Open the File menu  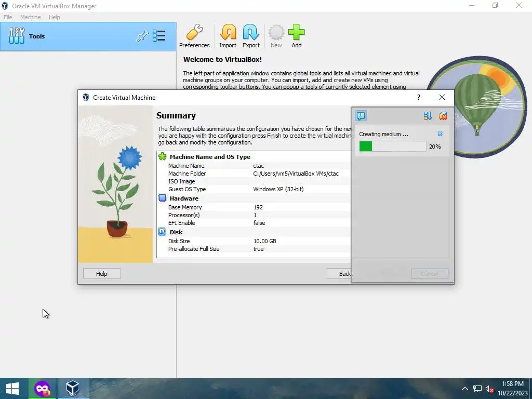[x=8, y=17]
